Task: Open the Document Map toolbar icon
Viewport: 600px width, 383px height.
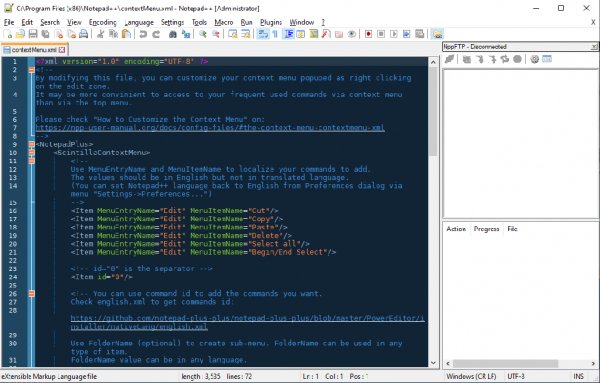Action: pyautogui.click(x=314, y=34)
